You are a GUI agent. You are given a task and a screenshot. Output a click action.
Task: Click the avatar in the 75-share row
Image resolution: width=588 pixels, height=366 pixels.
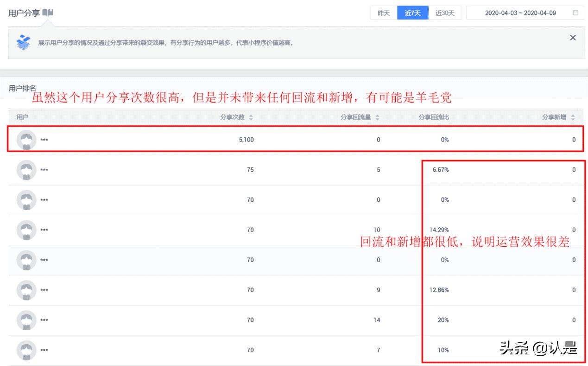26,170
